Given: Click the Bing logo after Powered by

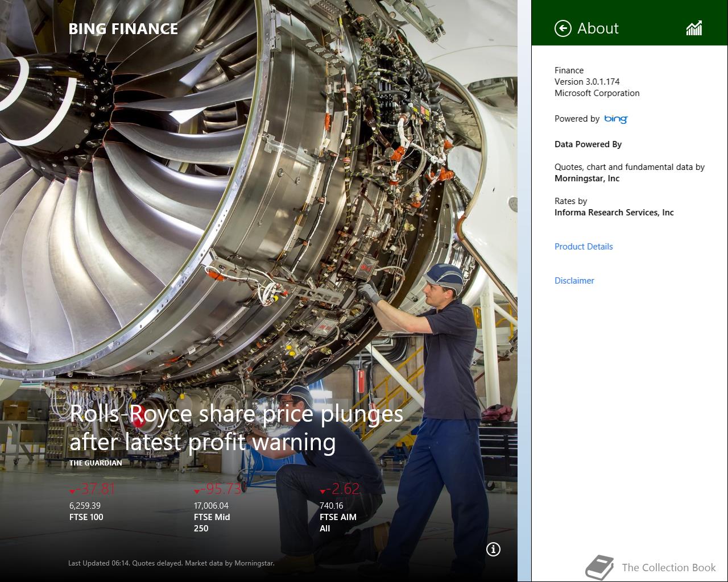Looking at the screenshot, I should coord(615,119).
